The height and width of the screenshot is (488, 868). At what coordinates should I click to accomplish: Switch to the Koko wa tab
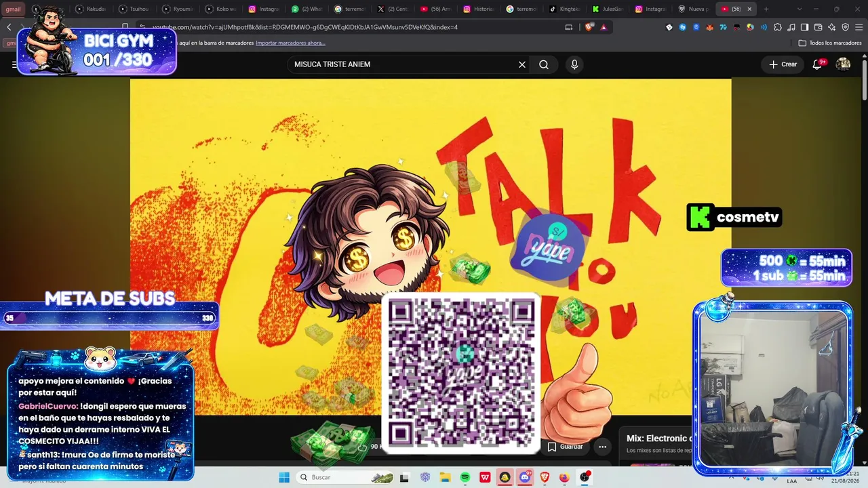coord(220,9)
